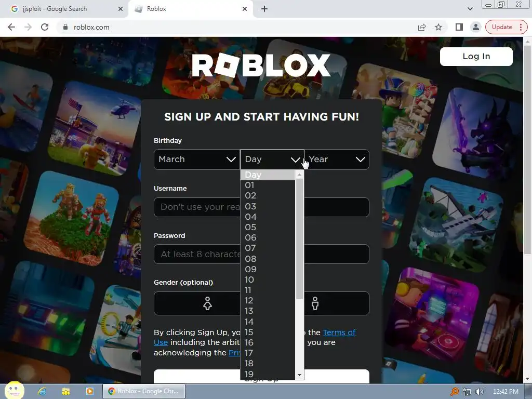Open a new browser tab
Viewport: 532px width, 399px height.
pyautogui.click(x=264, y=9)
